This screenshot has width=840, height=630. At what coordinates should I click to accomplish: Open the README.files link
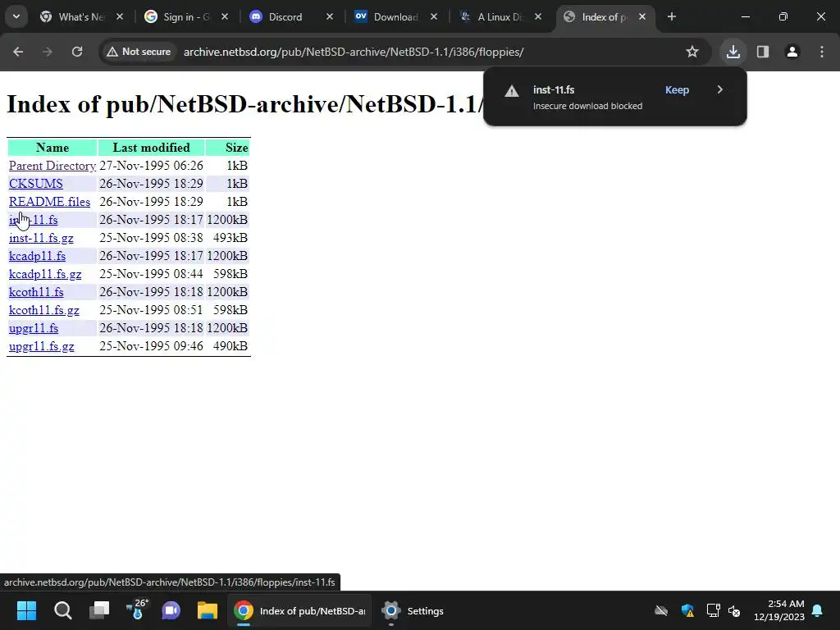50,202
